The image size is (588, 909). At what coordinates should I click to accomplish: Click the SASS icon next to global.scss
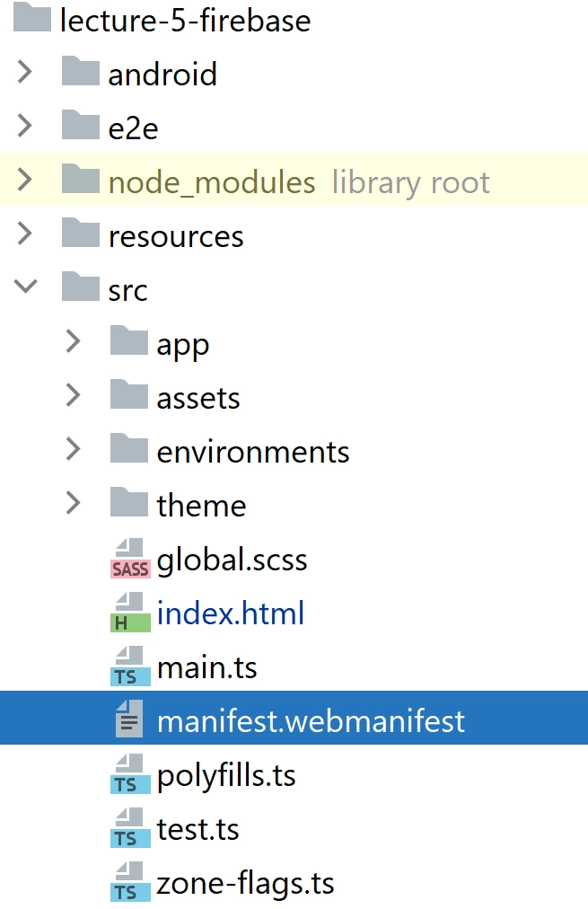[129, 559]
